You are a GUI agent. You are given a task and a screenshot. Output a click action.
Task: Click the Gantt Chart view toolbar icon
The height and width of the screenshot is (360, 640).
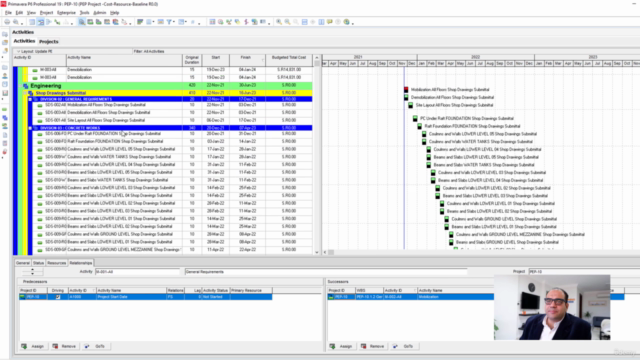(x=41, y=22)
